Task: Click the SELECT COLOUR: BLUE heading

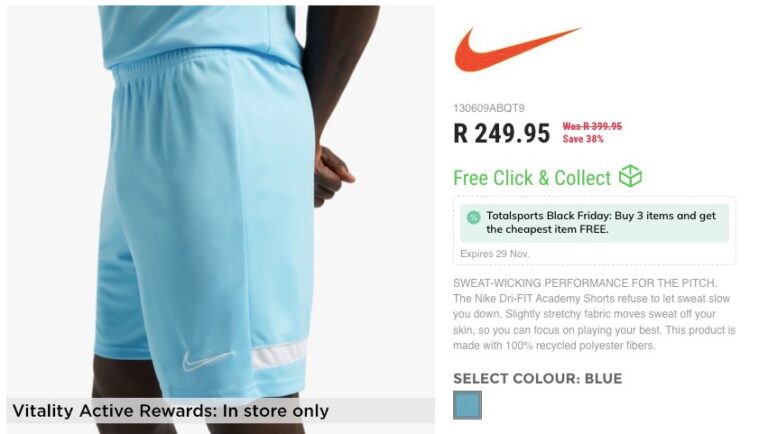Action: coord(537,379)
